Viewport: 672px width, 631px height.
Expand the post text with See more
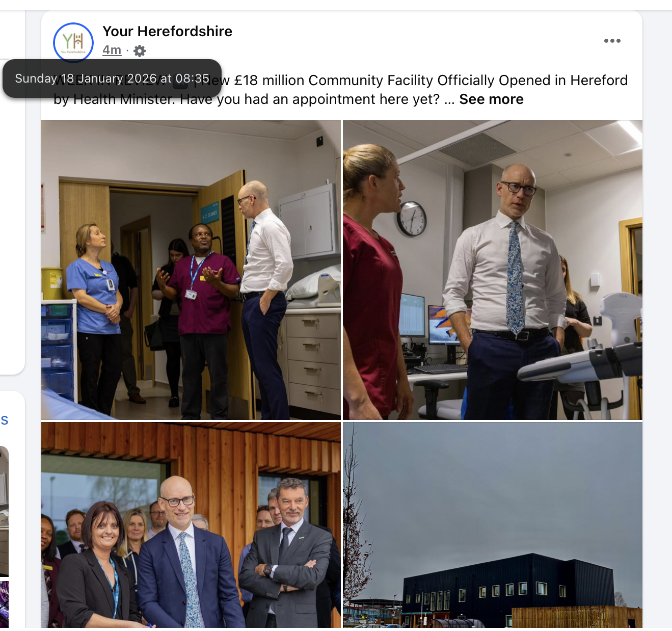[491, 99]
